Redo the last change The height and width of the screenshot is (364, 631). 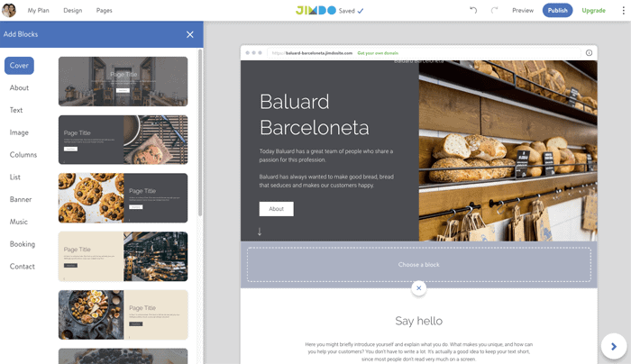coord(494,10)
